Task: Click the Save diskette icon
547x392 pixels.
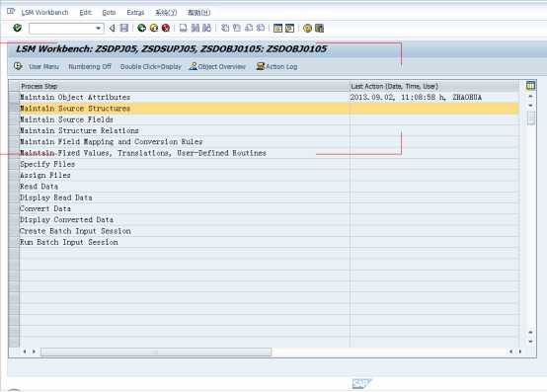Action: pos(124,28)
